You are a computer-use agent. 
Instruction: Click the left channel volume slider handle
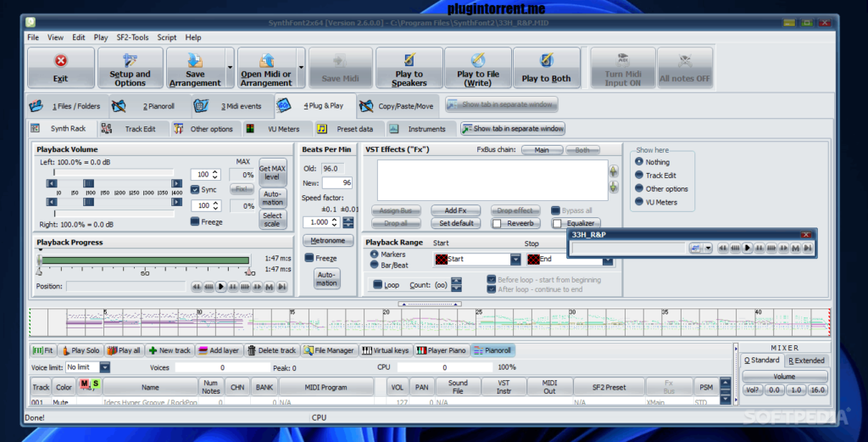[x=88, y=183]
